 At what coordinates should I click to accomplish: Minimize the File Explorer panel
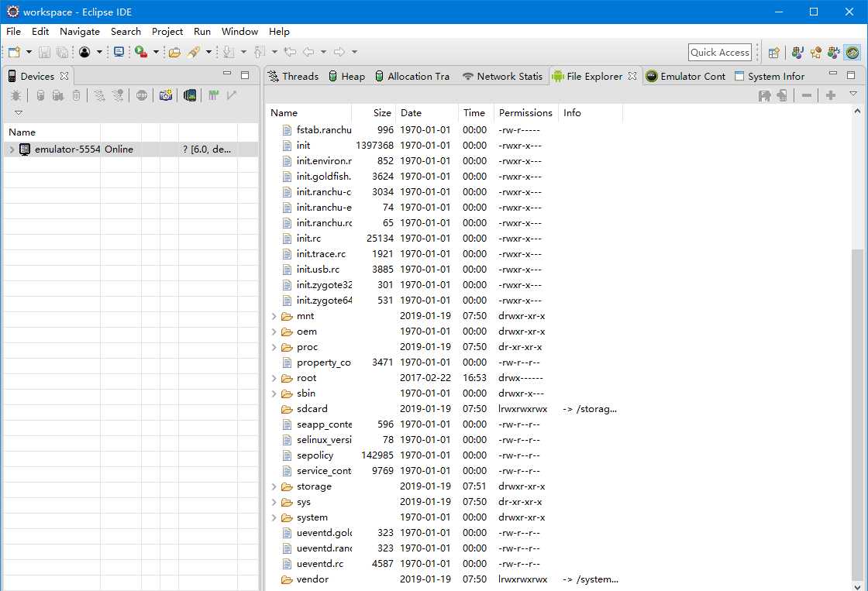click(832, 74)
